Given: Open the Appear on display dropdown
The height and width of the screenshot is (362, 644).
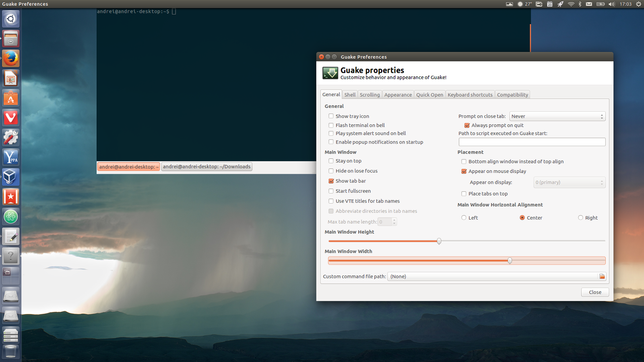Looking at the screenshot, I should 570,183.
